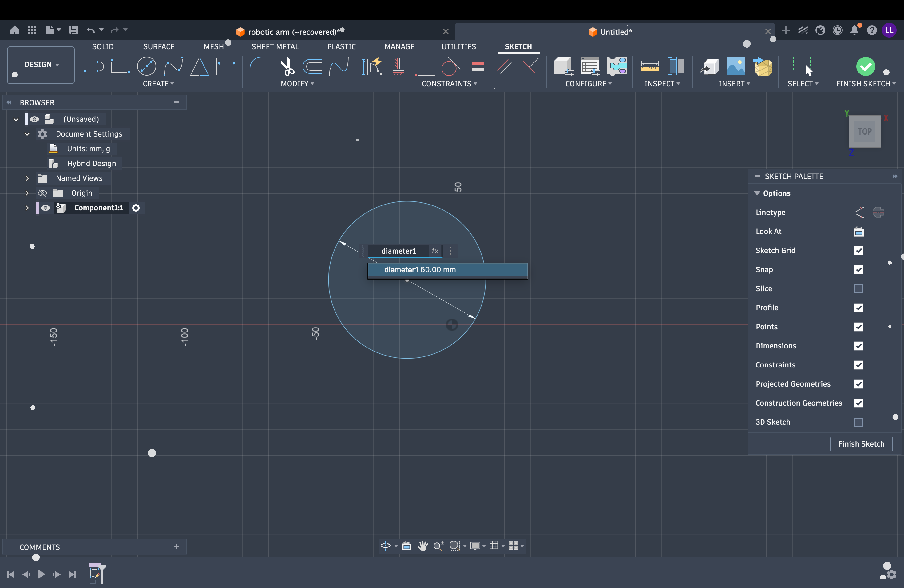904x588 pixels.
Task: Apply the Parallel constraint
Action: 504,66
